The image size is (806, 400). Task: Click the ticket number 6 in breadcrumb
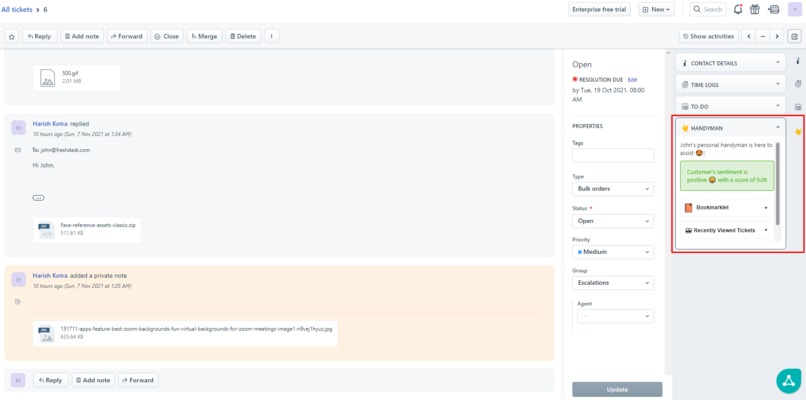45,10
